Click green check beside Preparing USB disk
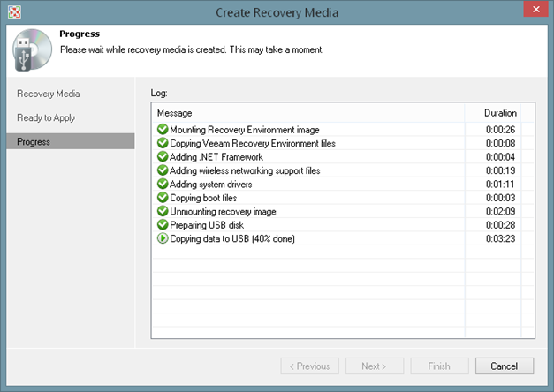Screen dimensions: 554x392 pyautogui.click(x=163, y=225)
